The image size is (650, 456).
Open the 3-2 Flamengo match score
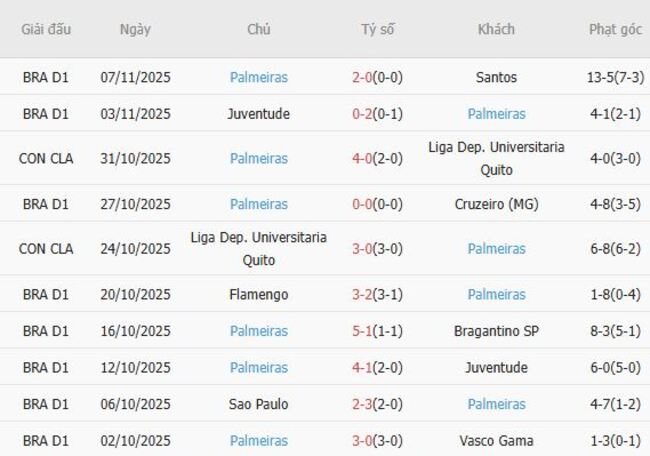(x=377, y=295)
